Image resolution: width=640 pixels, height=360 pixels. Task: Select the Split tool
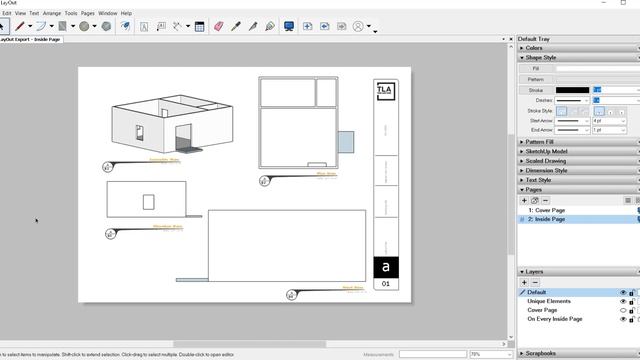point(253,27)
